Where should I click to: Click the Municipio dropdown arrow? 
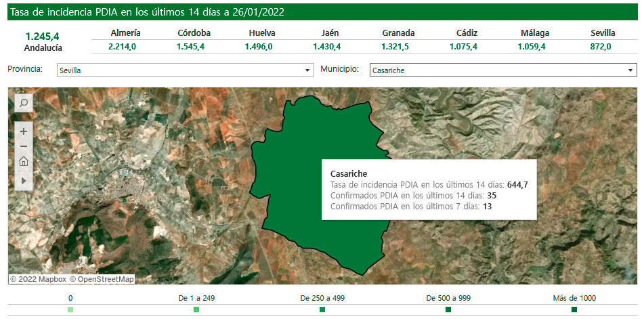pos(630,70)
